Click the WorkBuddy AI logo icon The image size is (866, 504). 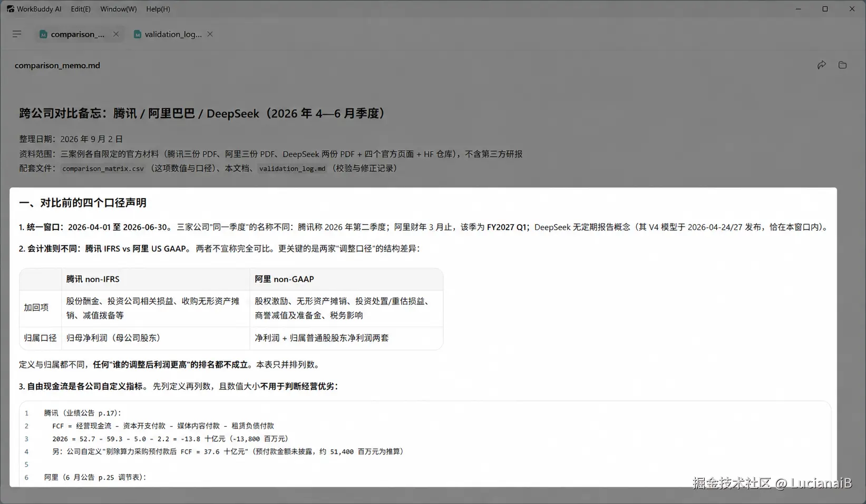click(x=10, y=9)
